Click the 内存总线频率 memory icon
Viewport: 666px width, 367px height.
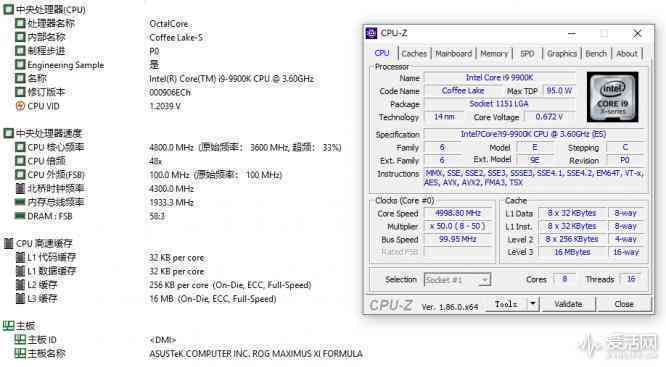[x=20, y=202]
